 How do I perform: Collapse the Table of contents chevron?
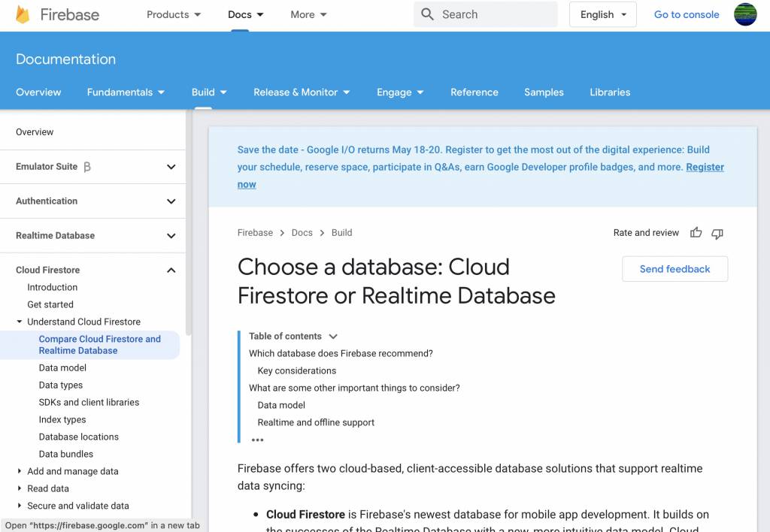tap(333, 336)
